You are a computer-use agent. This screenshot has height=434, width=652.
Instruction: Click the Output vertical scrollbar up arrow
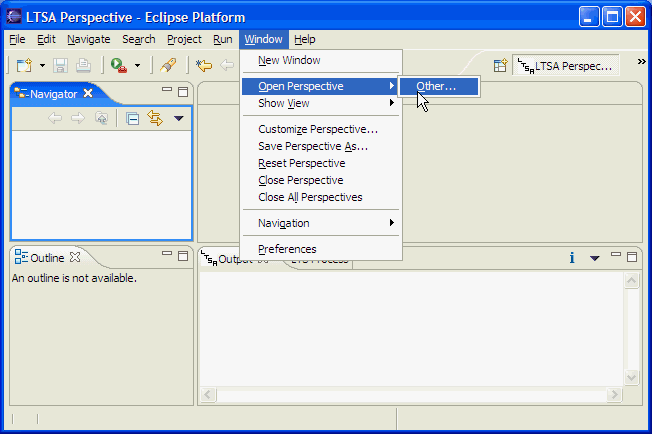[x=631, y=281]
